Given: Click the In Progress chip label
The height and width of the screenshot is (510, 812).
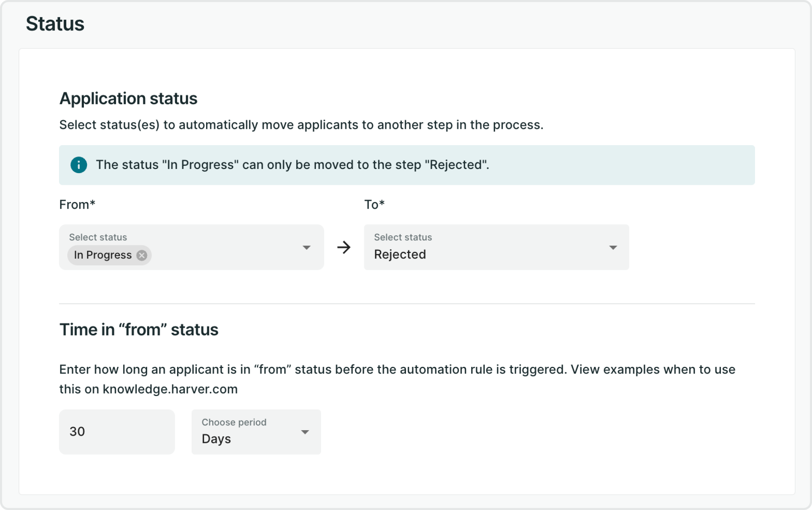Looking at the screenshot, I should pyautogui.click(x=103, y=255).
